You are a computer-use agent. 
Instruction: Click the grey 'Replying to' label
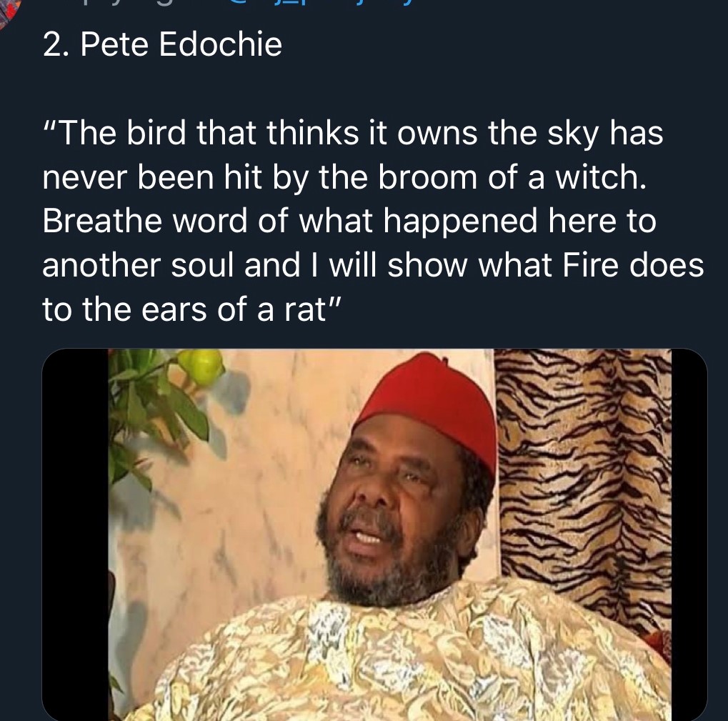click(x=125, y=3)
